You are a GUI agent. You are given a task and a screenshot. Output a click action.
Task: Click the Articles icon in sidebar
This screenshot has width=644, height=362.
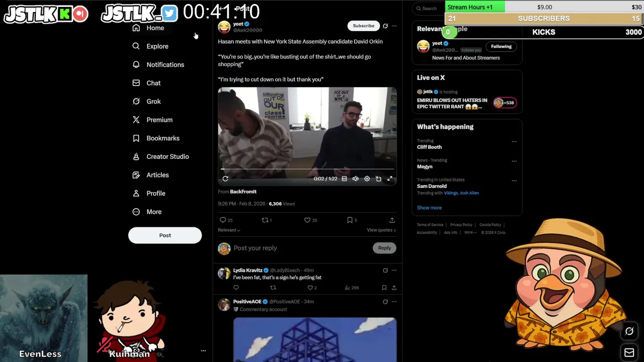coord(136,175)
